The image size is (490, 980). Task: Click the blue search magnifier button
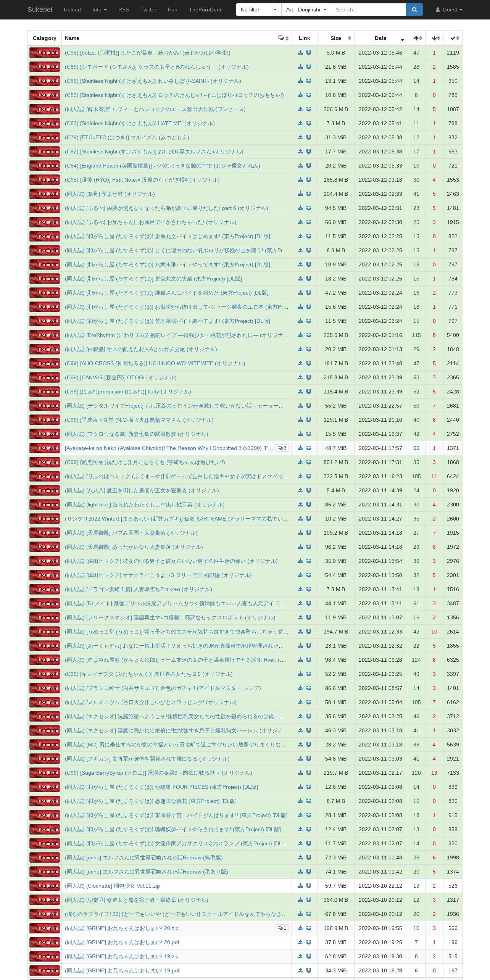(x=414, y=10)
